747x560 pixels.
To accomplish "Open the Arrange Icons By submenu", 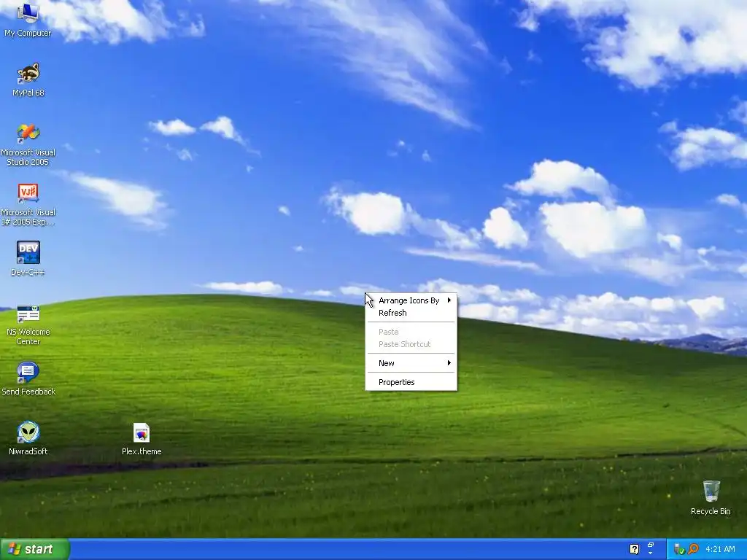I will (x=411, y=300).
